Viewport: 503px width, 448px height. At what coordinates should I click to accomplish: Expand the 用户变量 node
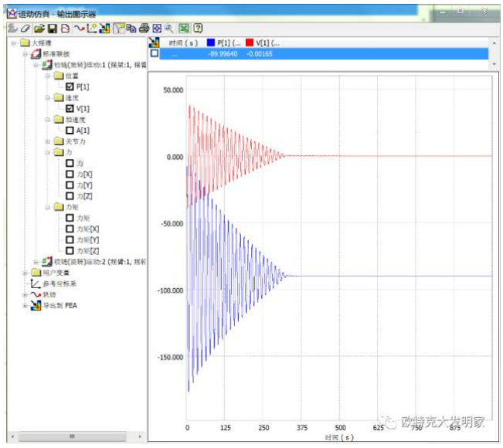click(x=25, y=273)
